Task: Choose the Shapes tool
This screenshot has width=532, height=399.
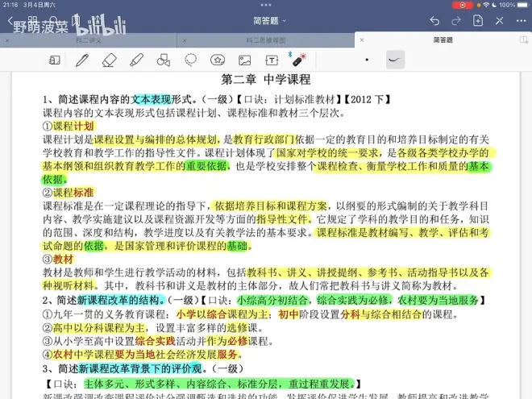Action: (164, 60)
